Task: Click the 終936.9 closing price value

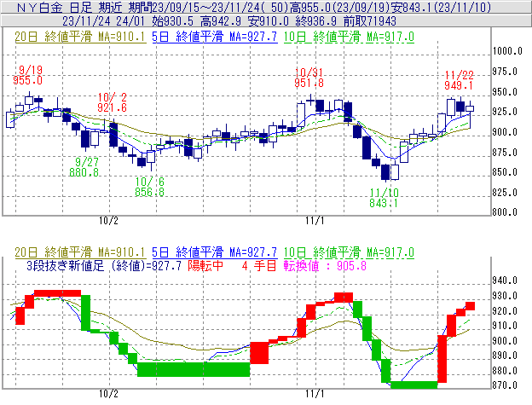Action: tap(315, 21)
